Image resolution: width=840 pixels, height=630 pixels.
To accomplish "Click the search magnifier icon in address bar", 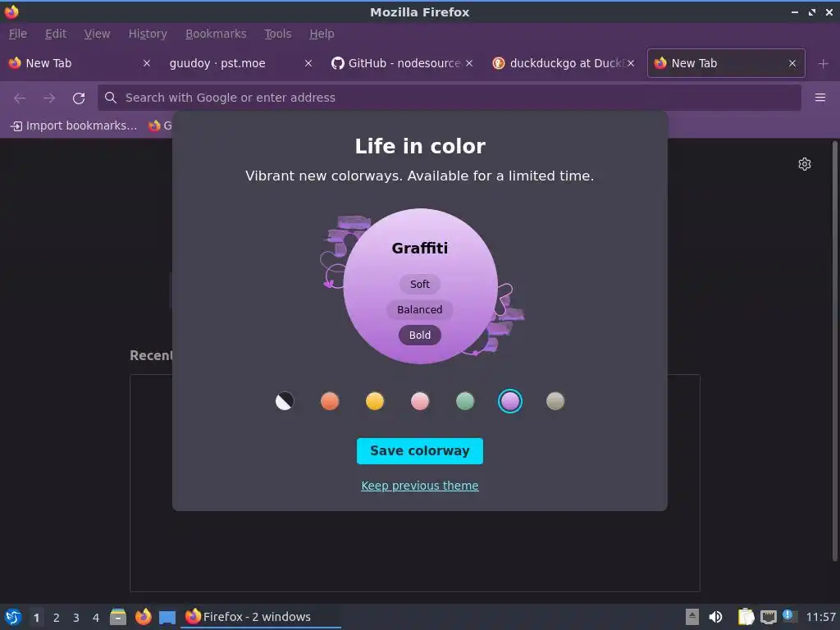I will tap(111, 98).
